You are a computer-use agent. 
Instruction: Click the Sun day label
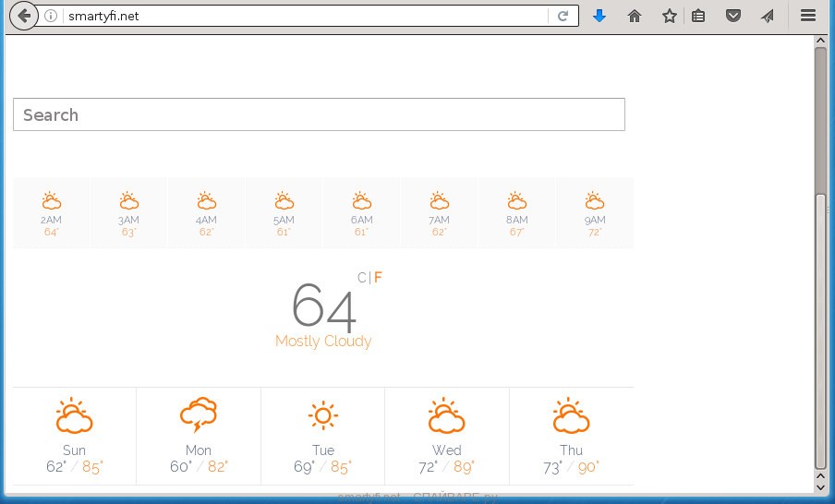(74, 450)
